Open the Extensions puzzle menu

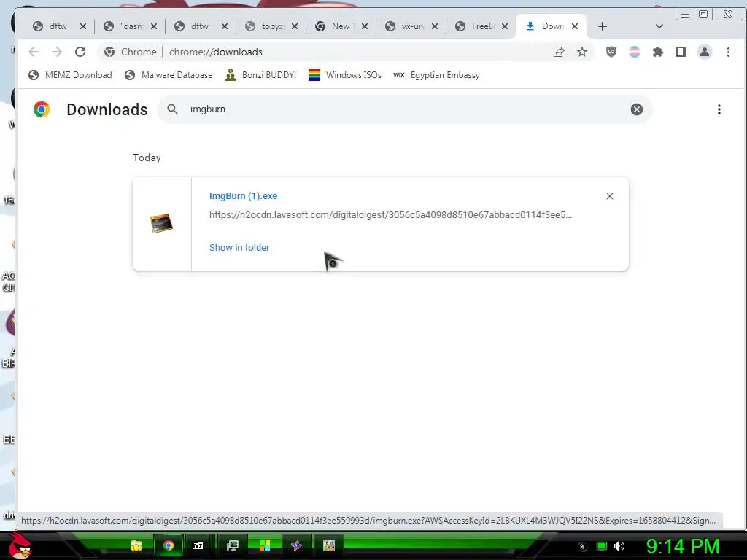tap(658, 52)
